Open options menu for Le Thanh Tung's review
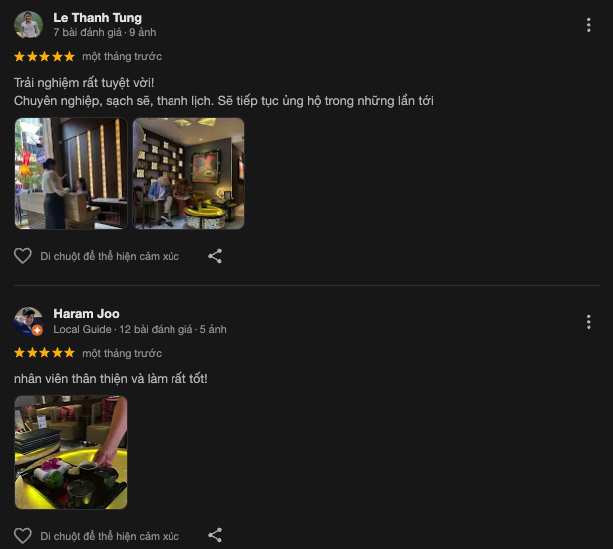Viewport: 613px width, 549px height. pyautogui.click(x=588, y=25)
